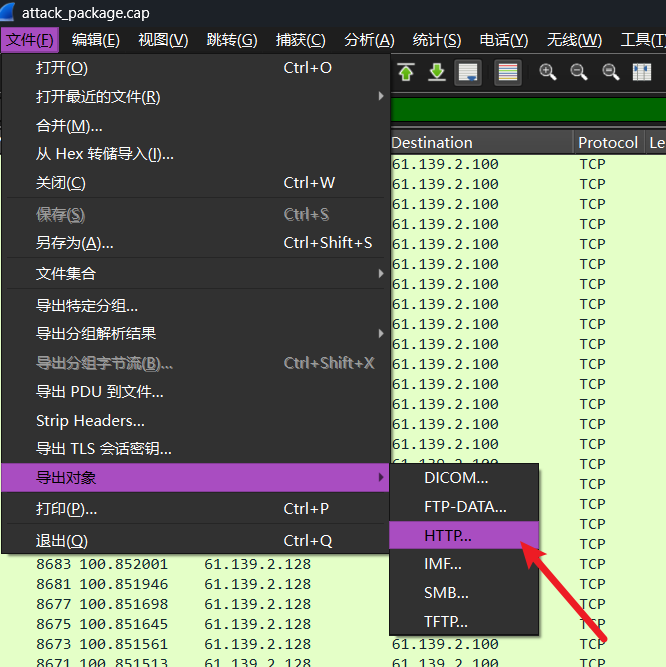The width and height of the screenshot is (666, 667).
Task: Click the zoom out magnifier icon
Action: coord(579,72)
